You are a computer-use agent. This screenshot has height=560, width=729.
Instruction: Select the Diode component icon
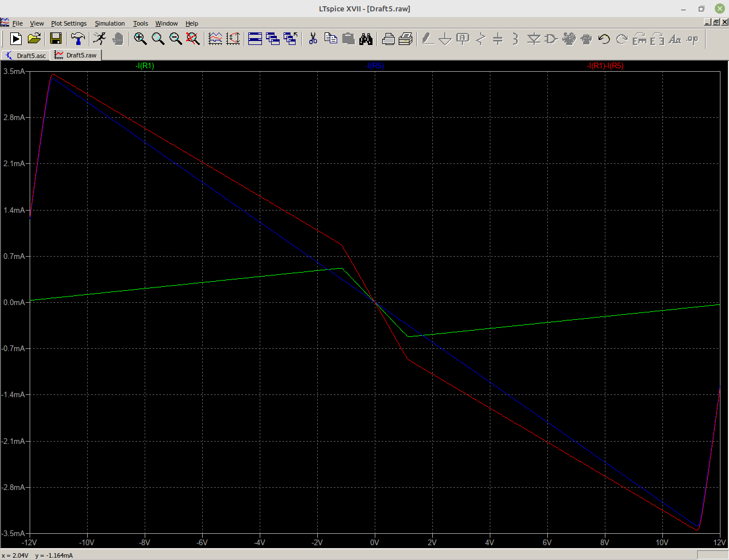coord(534,39)
